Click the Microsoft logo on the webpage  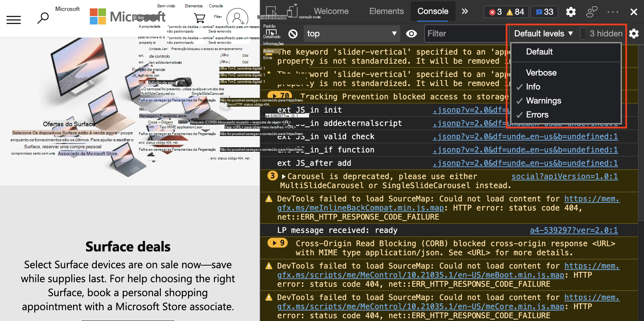pyautogui.click(x=127, y=16)
